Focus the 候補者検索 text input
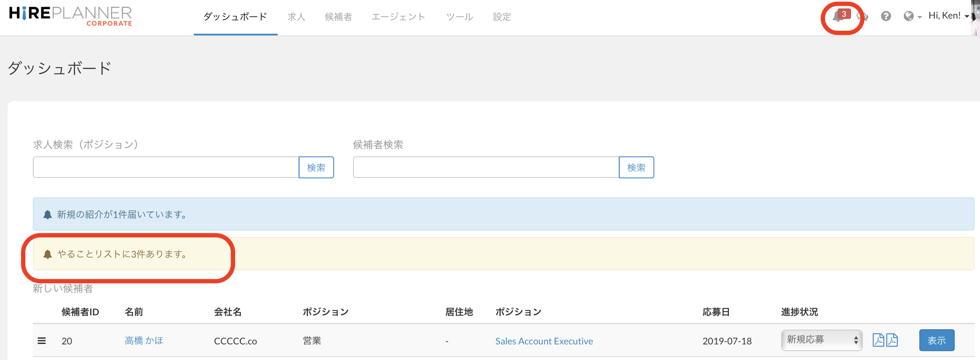This screenshot has width=980, height=360. 486,167
